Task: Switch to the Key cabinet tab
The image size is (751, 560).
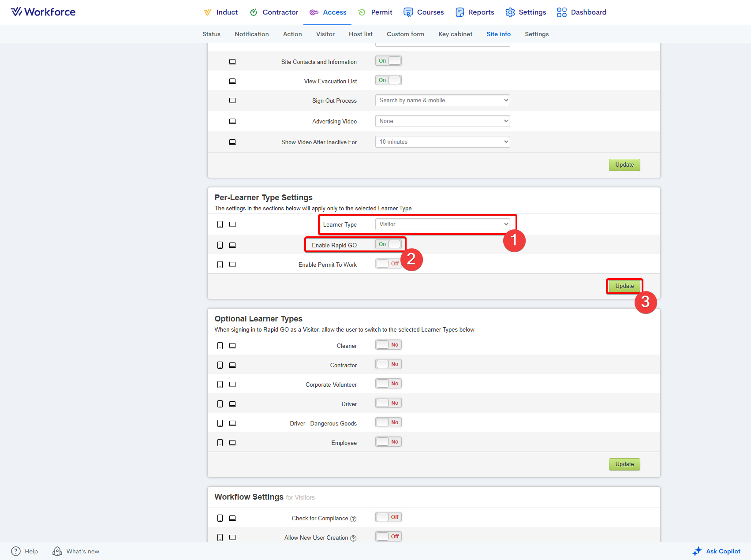Action: pyautogui.click(x=455, y=34)
